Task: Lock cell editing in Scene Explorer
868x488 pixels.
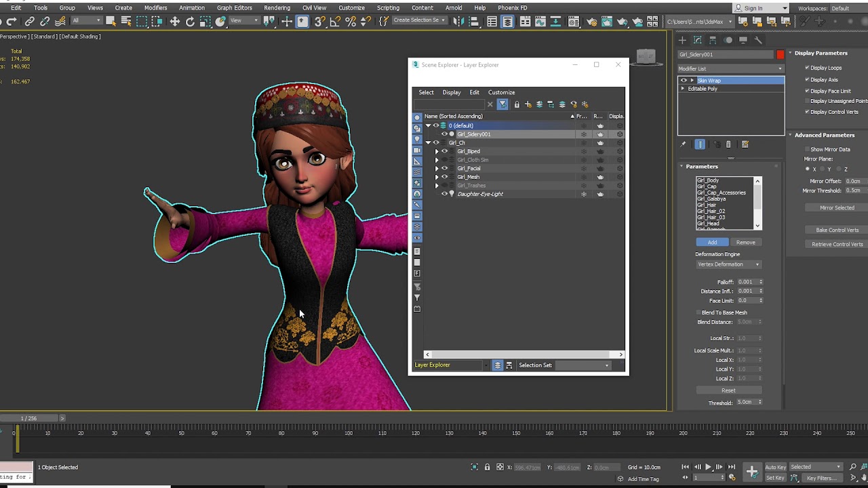Action: 517,104
